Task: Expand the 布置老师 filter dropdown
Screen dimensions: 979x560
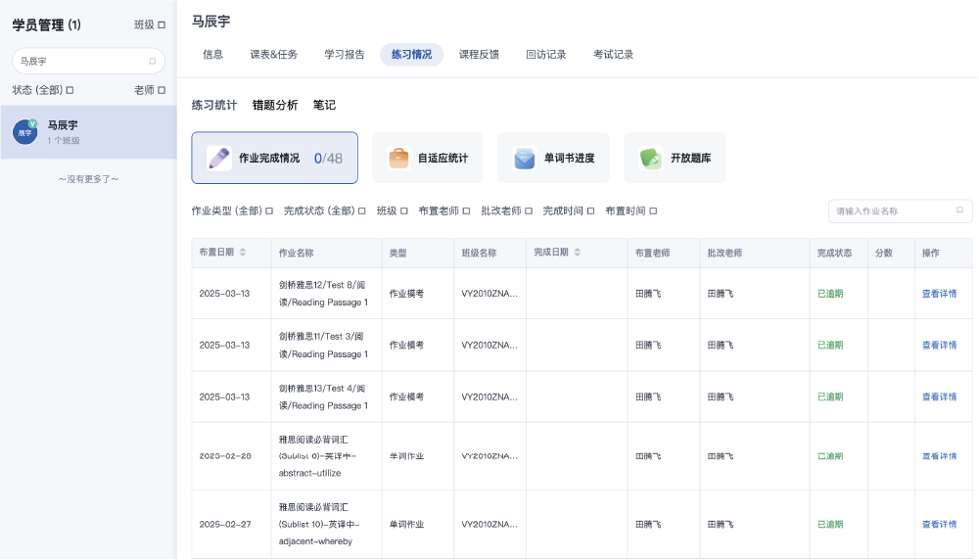Action: pos(443,210)
